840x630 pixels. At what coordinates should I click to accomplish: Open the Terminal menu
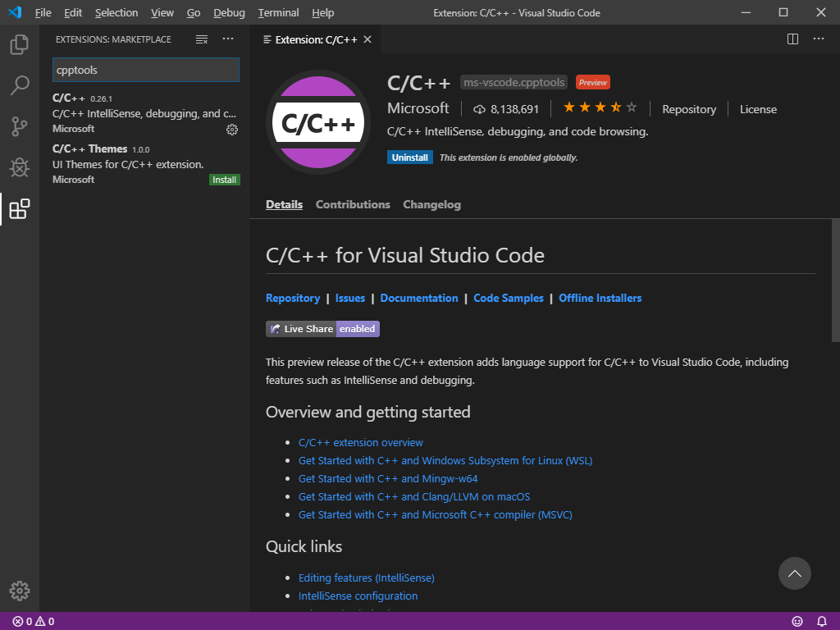[x=278, y=12]
